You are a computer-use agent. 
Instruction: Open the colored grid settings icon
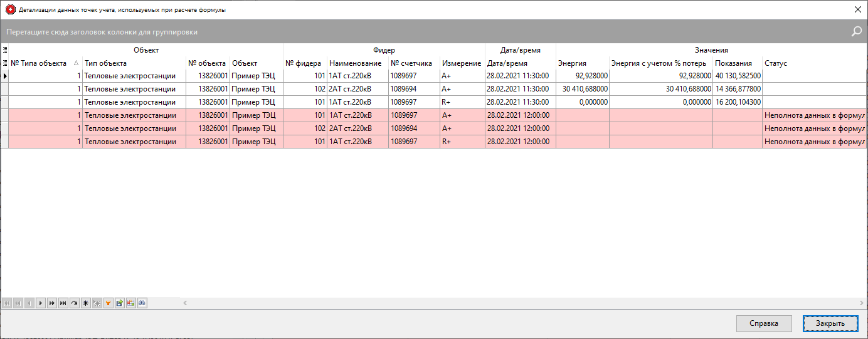click(x=131, y=303)
